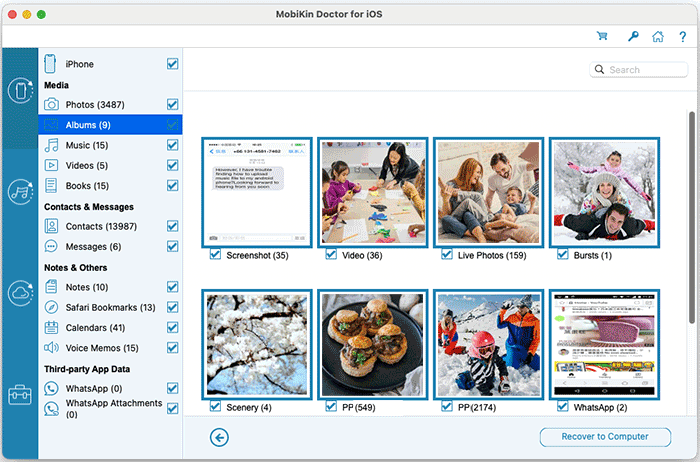Click the Calendars icon

[x=51, y=328]
